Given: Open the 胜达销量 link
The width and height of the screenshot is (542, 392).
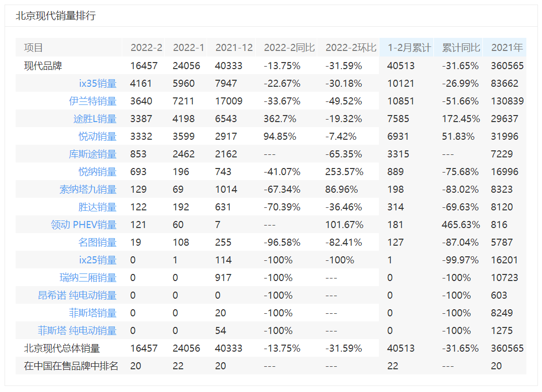Looking at the screenshot, I should click(97, 207).
